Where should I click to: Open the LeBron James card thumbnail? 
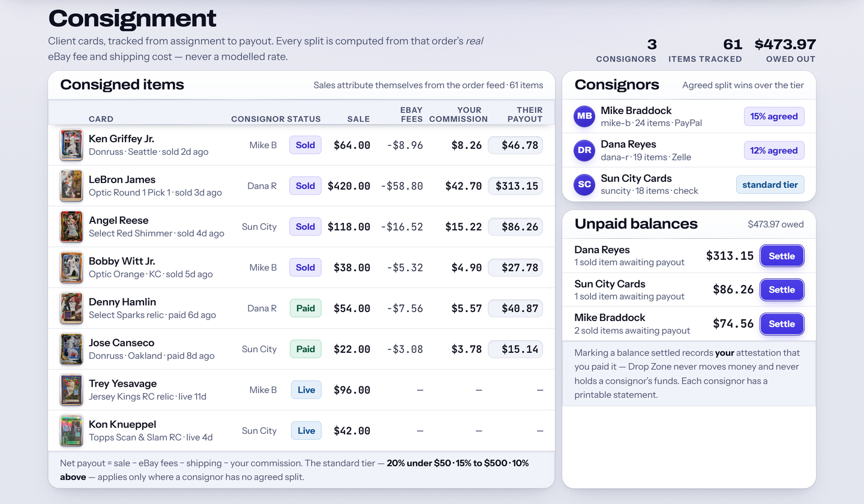pos(71,186)
